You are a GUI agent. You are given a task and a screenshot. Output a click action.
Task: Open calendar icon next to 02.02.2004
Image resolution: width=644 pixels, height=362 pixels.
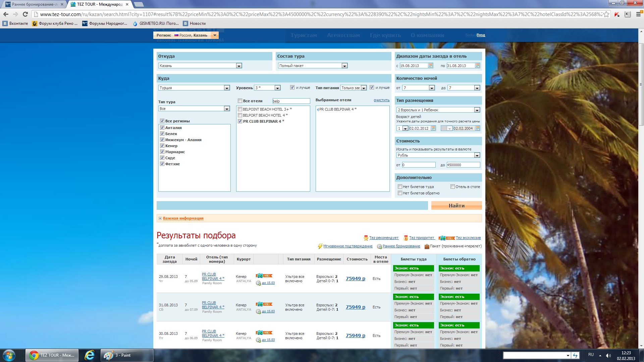pos(477,128)
